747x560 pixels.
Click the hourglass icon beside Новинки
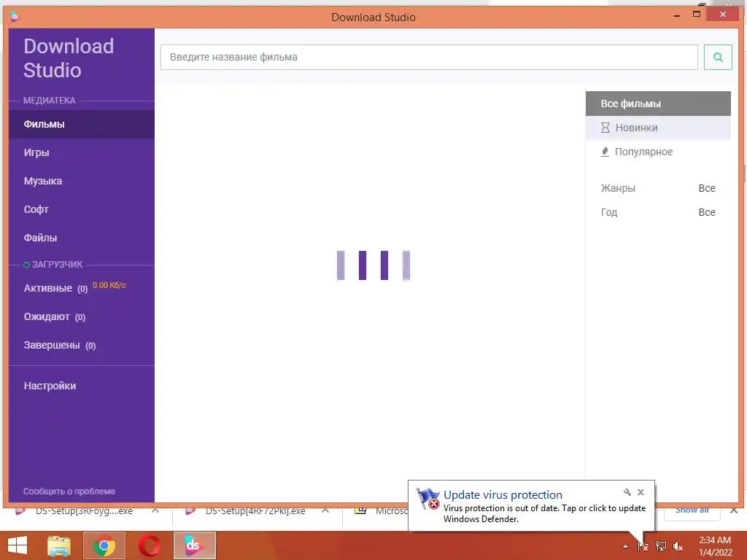coord(605,128)
